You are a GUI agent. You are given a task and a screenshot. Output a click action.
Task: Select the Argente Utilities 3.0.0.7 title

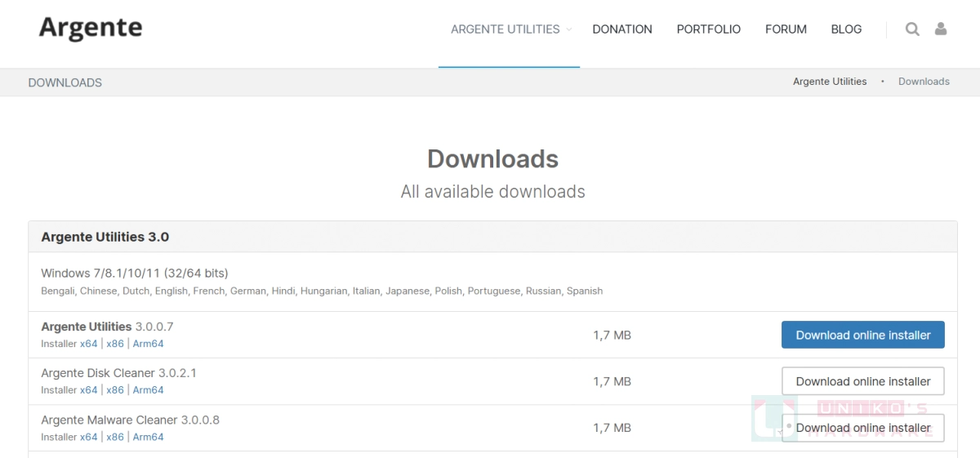click(x=107, y=327)
